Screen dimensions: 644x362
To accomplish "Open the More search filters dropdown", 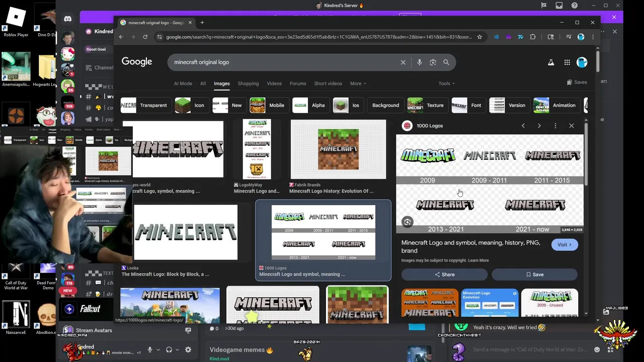I will tap(358, 83).
